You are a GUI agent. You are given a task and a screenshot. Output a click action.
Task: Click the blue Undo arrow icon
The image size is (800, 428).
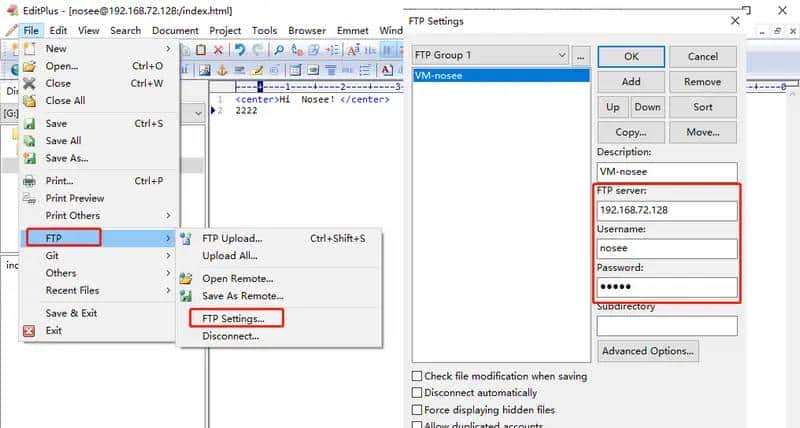(x=240, y=49)
